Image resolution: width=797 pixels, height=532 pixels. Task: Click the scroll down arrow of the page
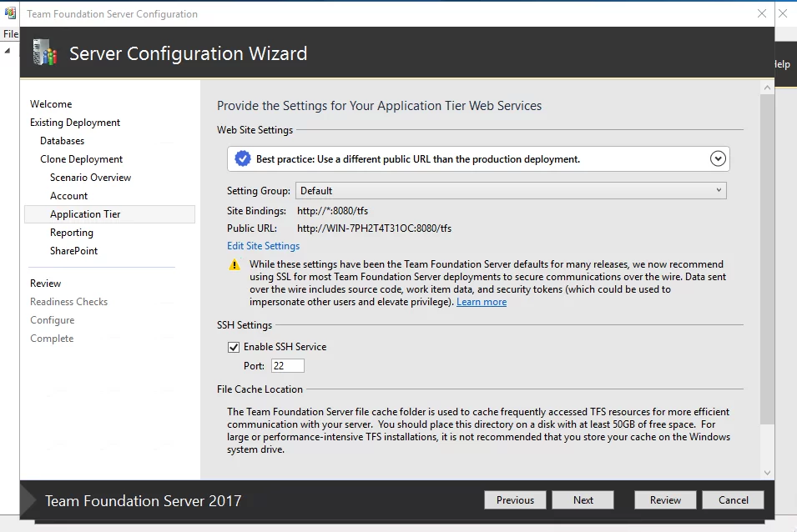click(x=768, y=473)
